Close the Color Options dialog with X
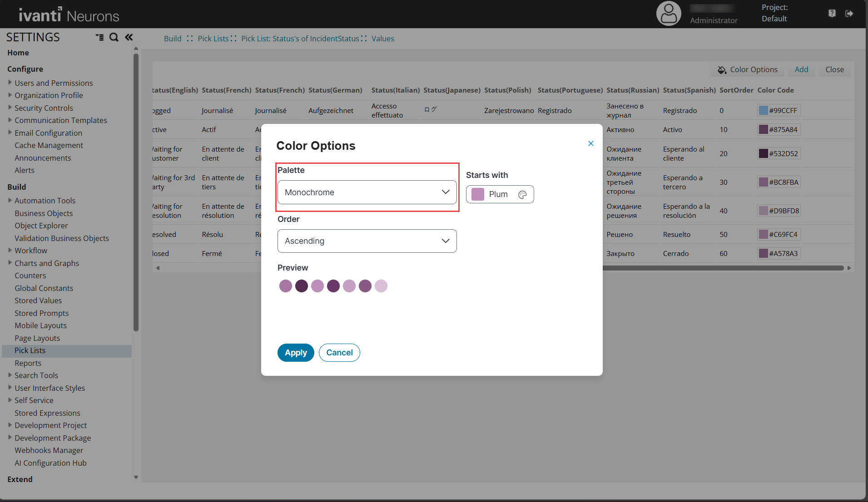The image size is (868, 502). [590, 143]
